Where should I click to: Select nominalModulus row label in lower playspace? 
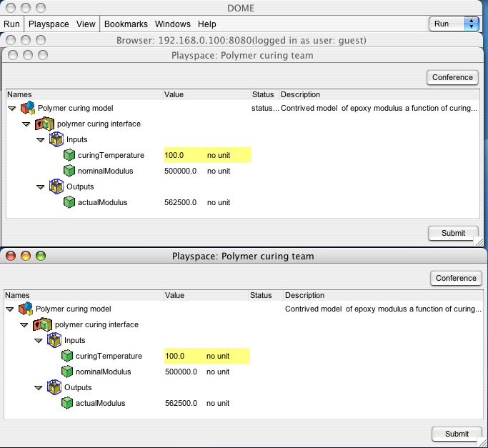coord(103,372)
